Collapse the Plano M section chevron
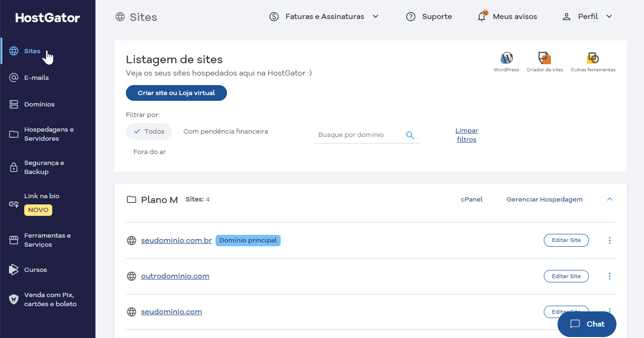Image resolution: width=644 pixels, height=338 pixels. [x=610, y=200]
